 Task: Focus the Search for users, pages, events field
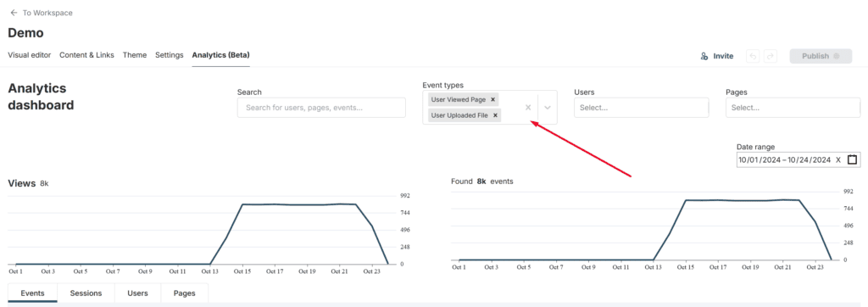point(321,108)
